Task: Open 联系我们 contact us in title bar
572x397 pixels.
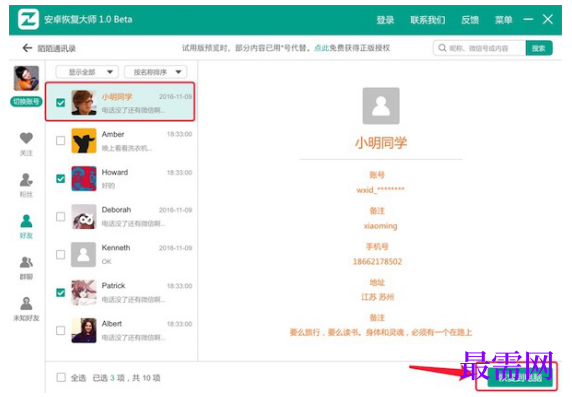Action: coord(428,20)
